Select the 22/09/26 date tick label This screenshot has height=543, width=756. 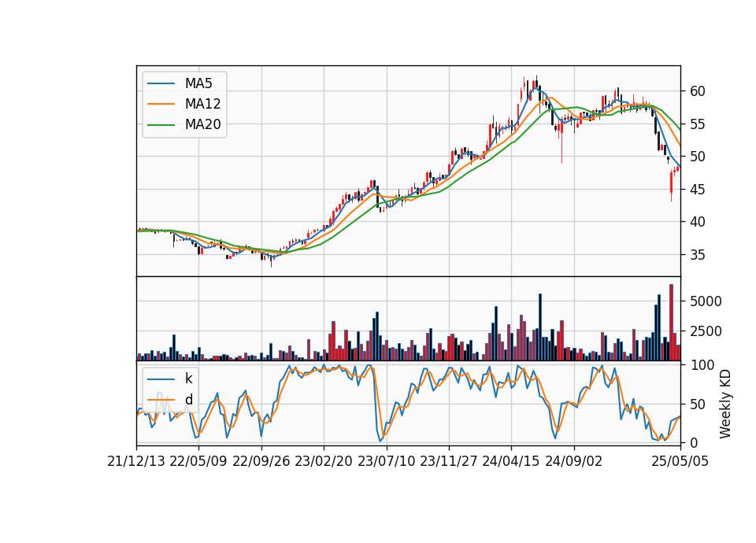coord(261,462)
